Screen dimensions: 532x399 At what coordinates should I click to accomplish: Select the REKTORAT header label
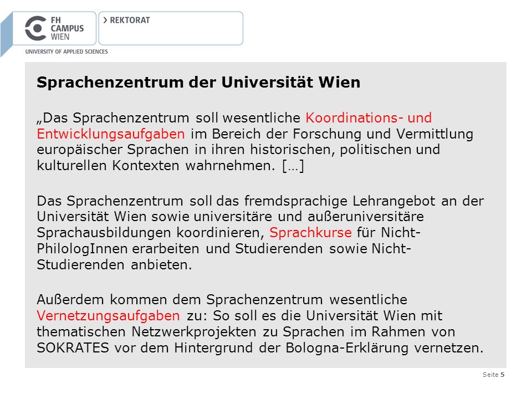[x=130, y=21]
